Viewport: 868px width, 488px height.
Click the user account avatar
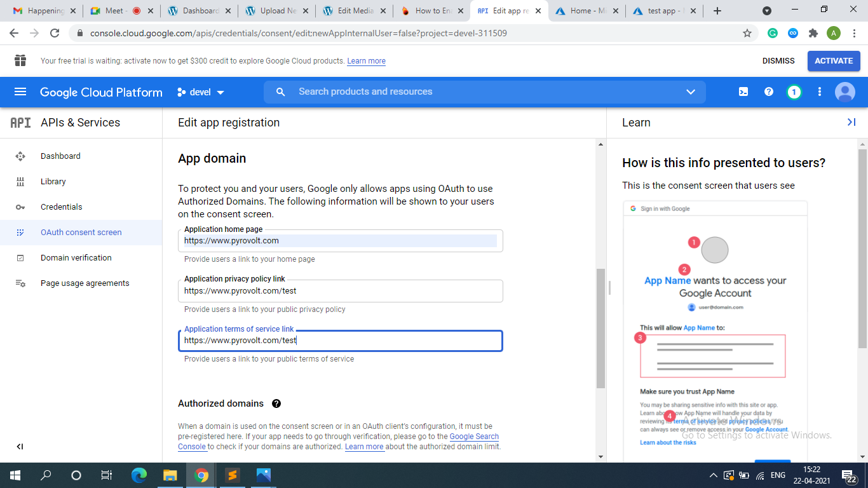pos(844,92)
